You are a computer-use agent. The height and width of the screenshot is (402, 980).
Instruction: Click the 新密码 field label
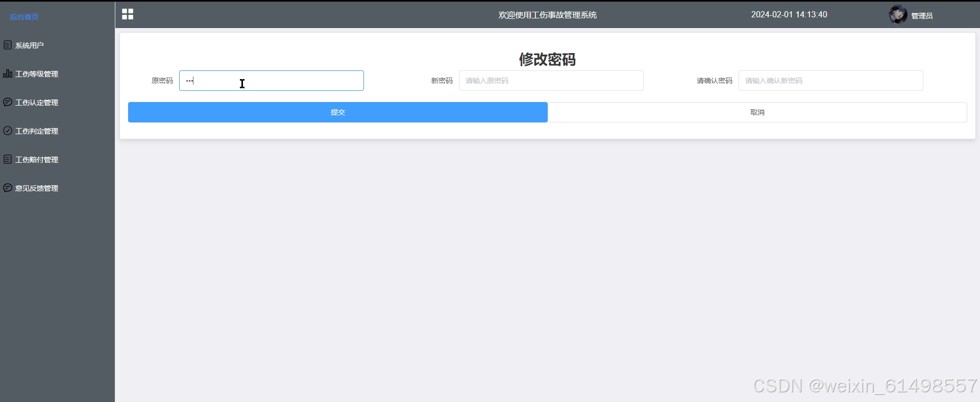pyautogui.click(x=442, y=81)
